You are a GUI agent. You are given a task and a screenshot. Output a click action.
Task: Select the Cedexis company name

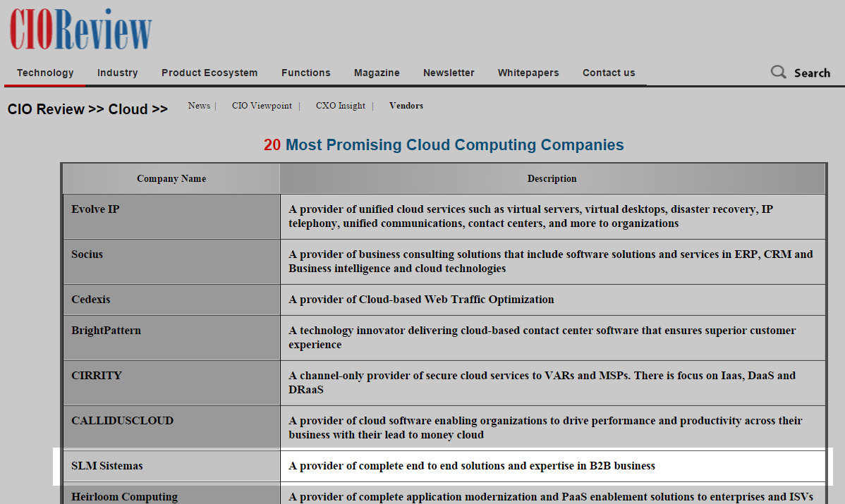click(90, 300)
